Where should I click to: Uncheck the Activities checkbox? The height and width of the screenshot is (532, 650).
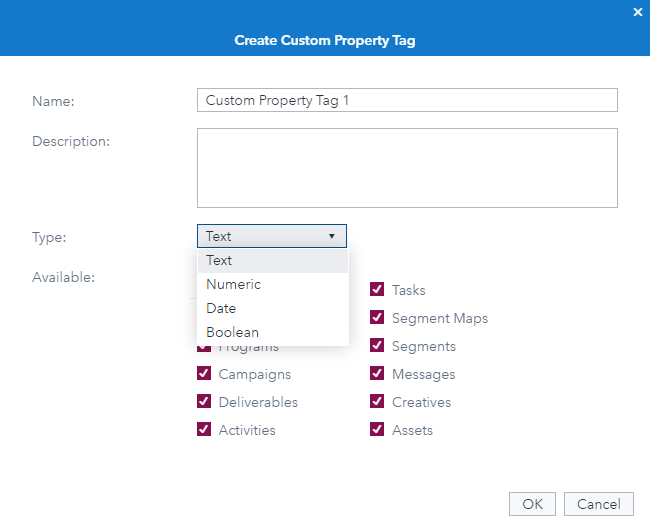[204, 430]
